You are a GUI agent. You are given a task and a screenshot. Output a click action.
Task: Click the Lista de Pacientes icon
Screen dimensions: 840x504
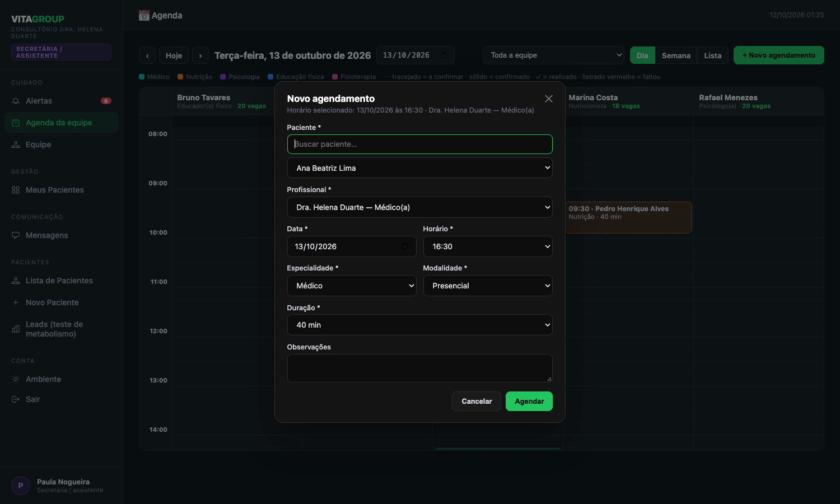tap(16, 281)
